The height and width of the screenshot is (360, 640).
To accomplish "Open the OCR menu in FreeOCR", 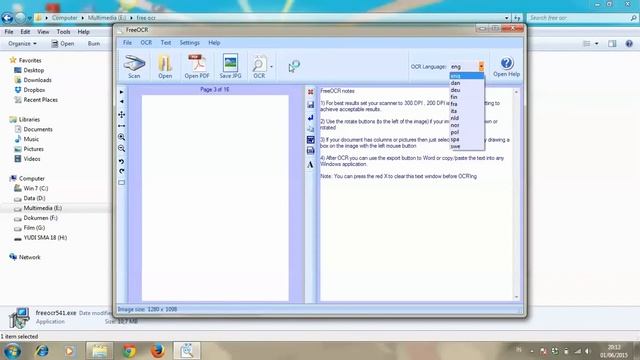I will click(x=146, y=42).
